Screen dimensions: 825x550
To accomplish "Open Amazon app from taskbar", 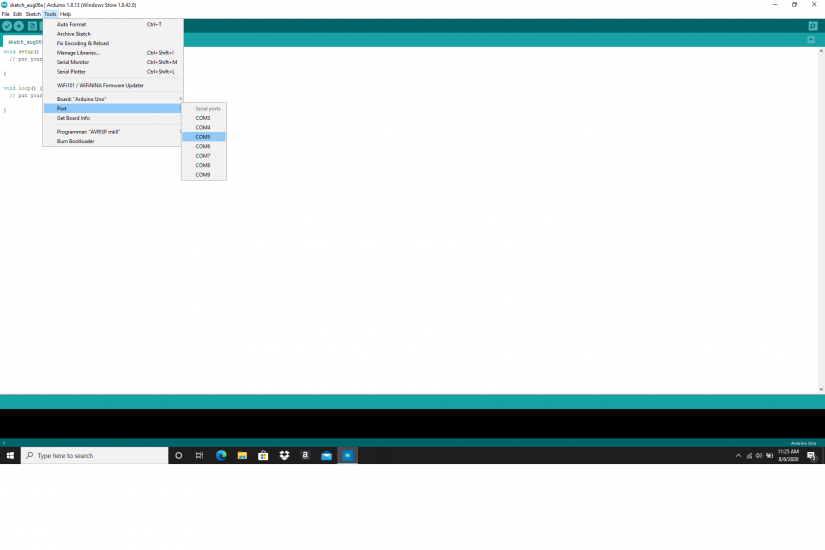I will click(305, 455).
